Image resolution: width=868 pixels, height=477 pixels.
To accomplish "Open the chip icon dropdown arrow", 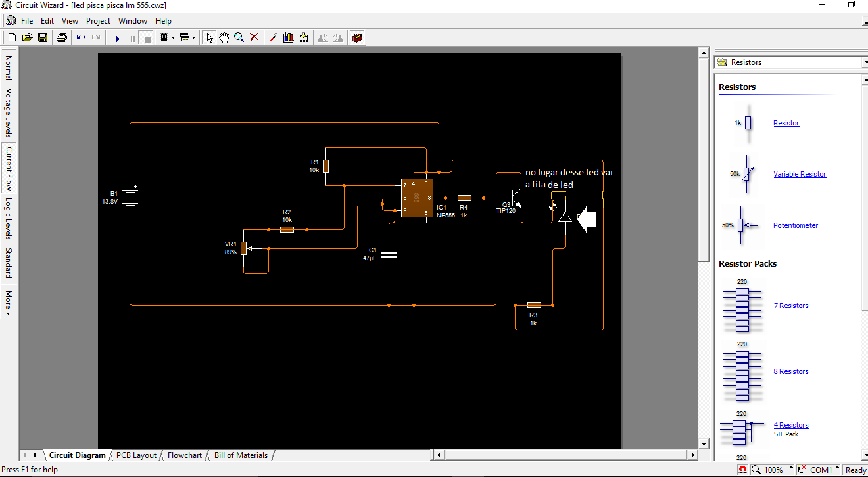I will tap(174, 37).
